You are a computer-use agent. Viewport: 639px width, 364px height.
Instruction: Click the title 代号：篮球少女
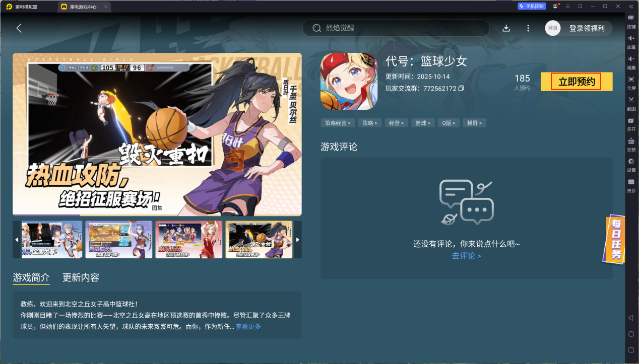click(426, 61)
